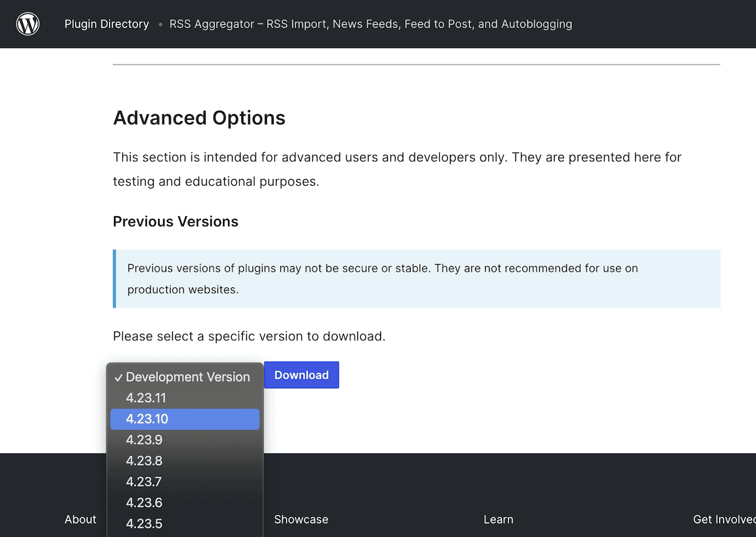
Task: Click the 'Previous versions of plugins may not' notice
Action: click(416, 279)
